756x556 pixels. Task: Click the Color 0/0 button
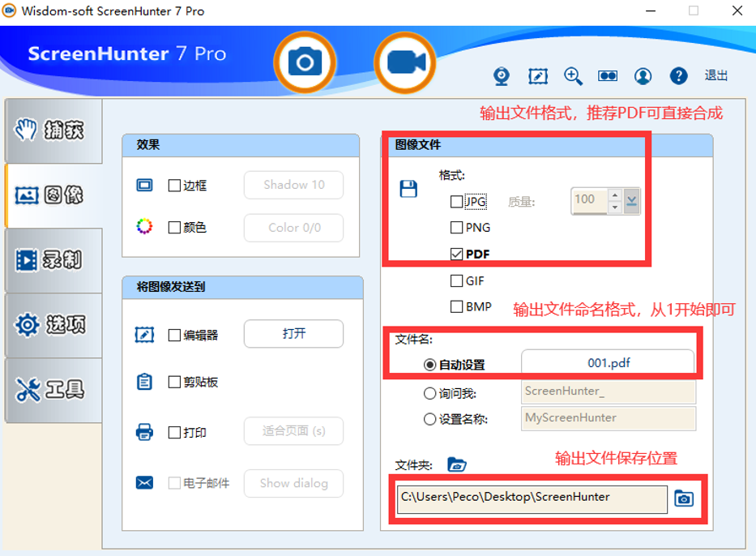[293, 228]
